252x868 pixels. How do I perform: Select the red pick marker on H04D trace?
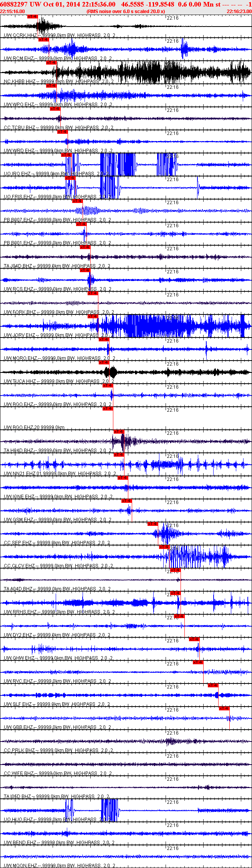pos(119,432)
